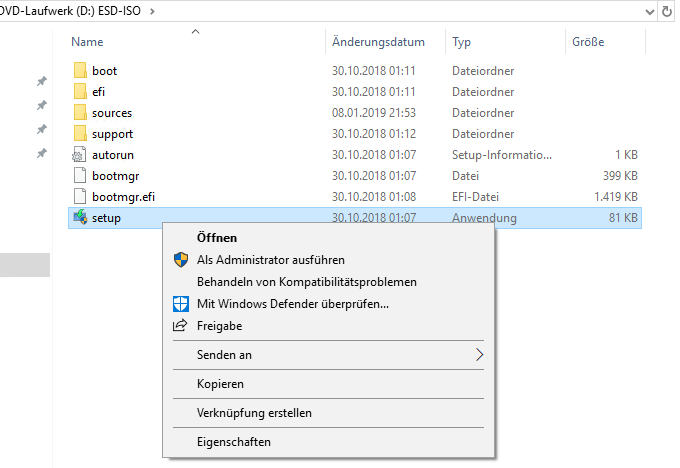Click the autorun setup-information file icon
The width and height of the screenshot is (680, 468).
point(79,155)
